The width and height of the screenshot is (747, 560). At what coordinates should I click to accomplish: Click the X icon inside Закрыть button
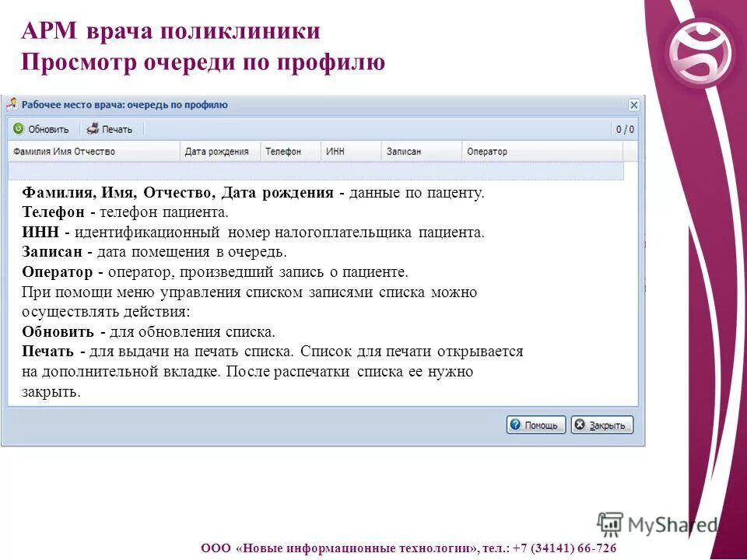580,425
